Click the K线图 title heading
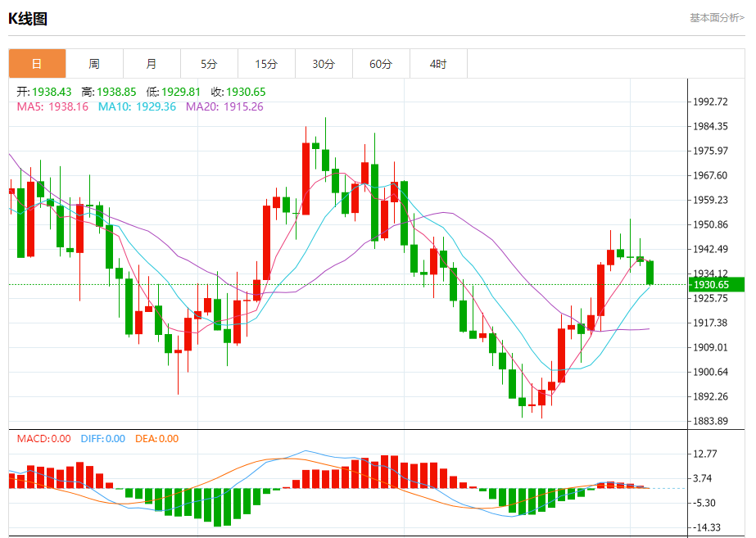The height and width of the screenshot is (538, 756). (28, 19)
